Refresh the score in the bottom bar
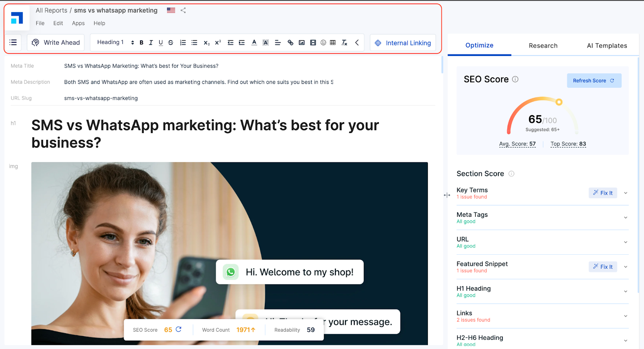 pos(179,329)
